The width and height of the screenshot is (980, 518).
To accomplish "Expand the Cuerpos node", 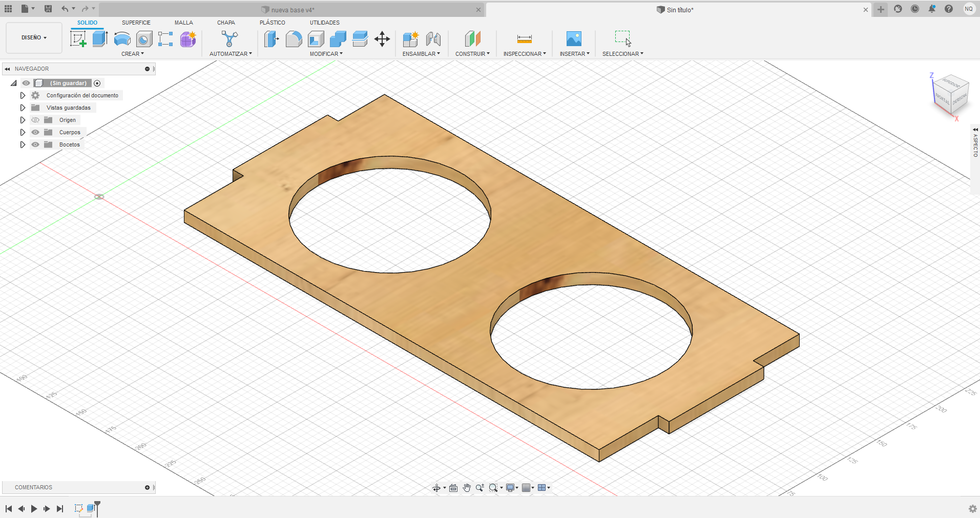I will [23, 132].
